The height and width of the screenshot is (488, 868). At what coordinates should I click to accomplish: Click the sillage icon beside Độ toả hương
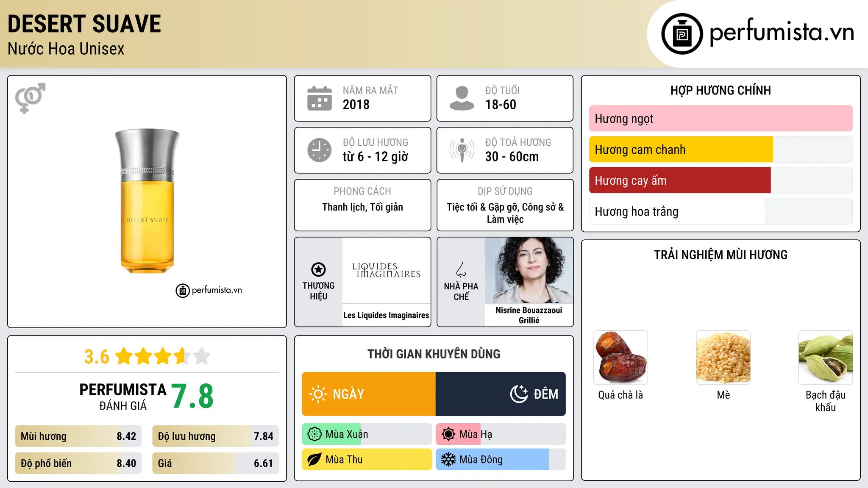[x=462, y=150]
